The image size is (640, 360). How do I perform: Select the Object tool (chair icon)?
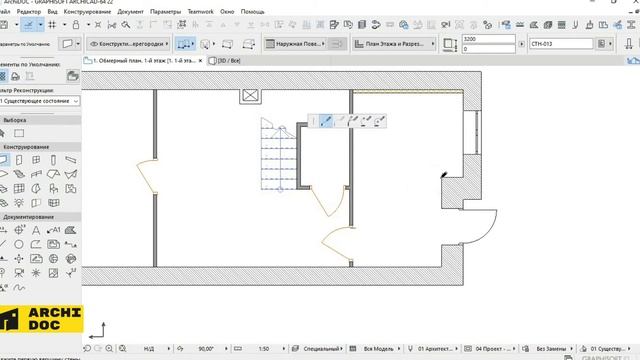(53, 189)
